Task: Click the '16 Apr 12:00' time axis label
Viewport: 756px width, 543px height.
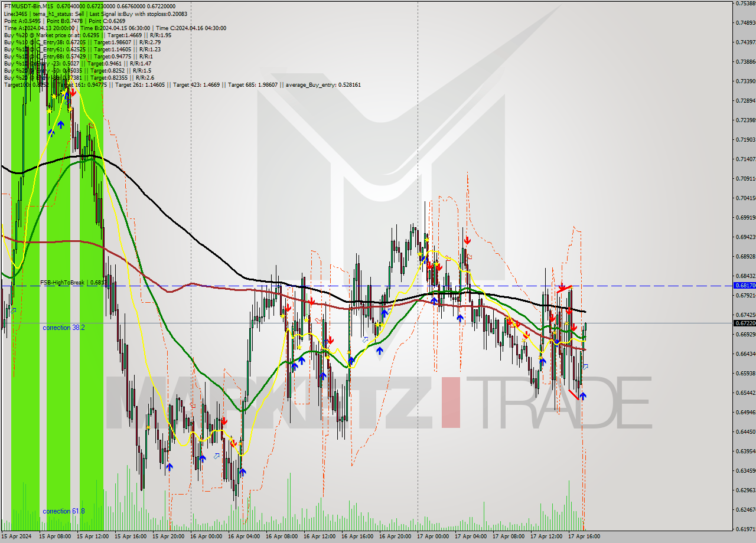Action: tap(320, 537)
